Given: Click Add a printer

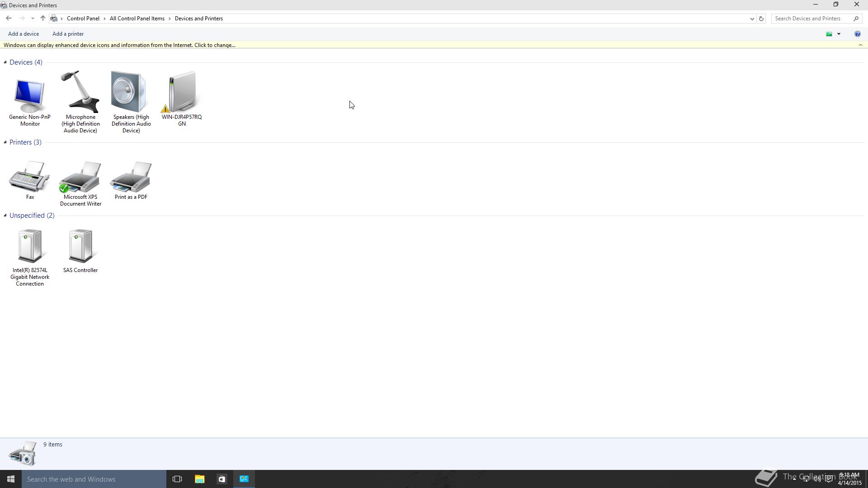Looking at the screenshot, I should [68, 34].
